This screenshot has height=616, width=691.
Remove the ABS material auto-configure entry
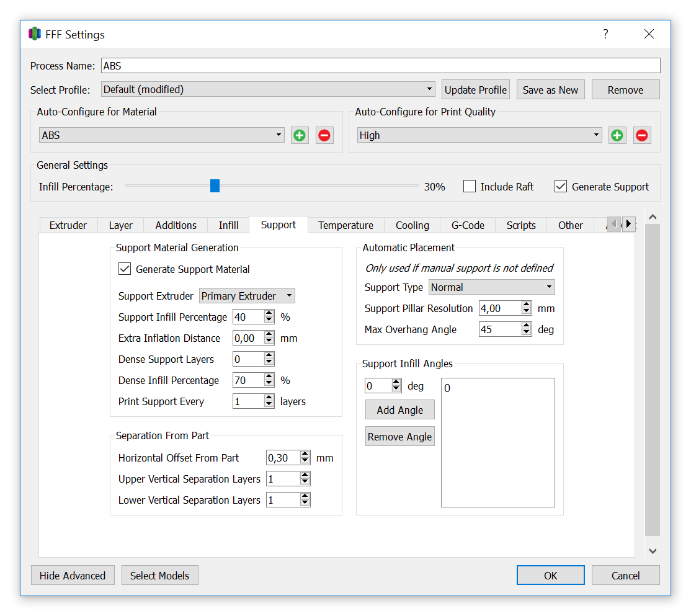pyautogui.click(x=324, y=135)
